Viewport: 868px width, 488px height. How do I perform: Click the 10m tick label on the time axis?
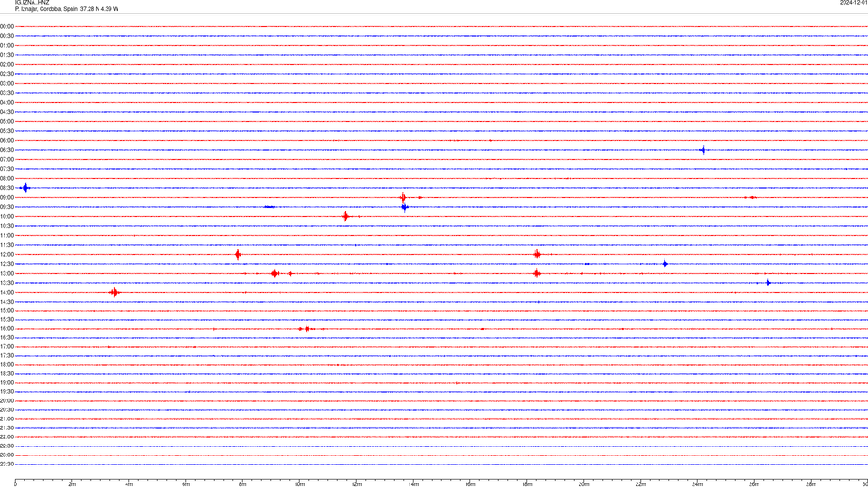pyautogui.click(x=299, y=484)
